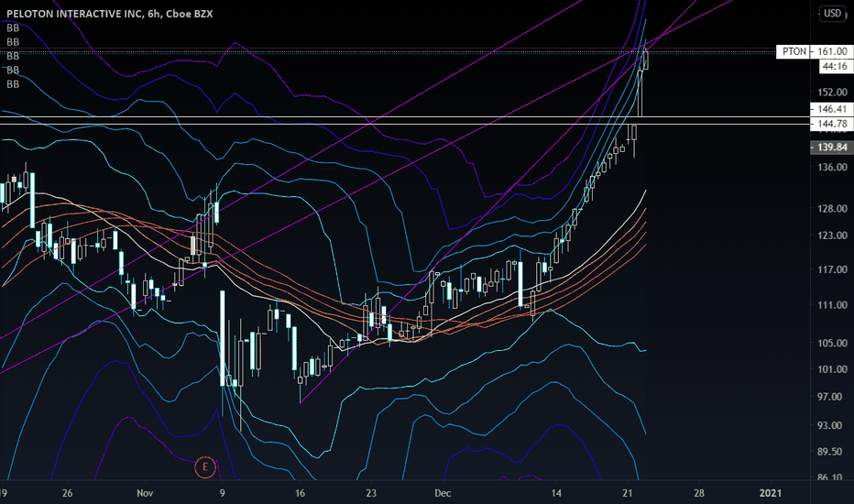This screenshot has height=504, width=854.
Task: Click the 44:16 bar countdown label
Action: [835, 67]
